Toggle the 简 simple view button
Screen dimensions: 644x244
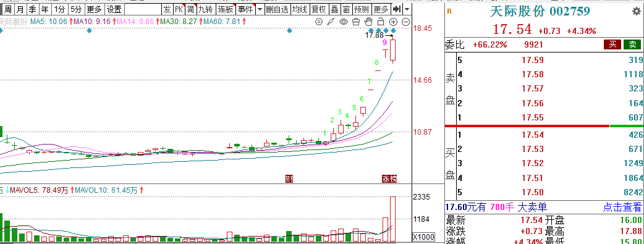pos(190,9)
